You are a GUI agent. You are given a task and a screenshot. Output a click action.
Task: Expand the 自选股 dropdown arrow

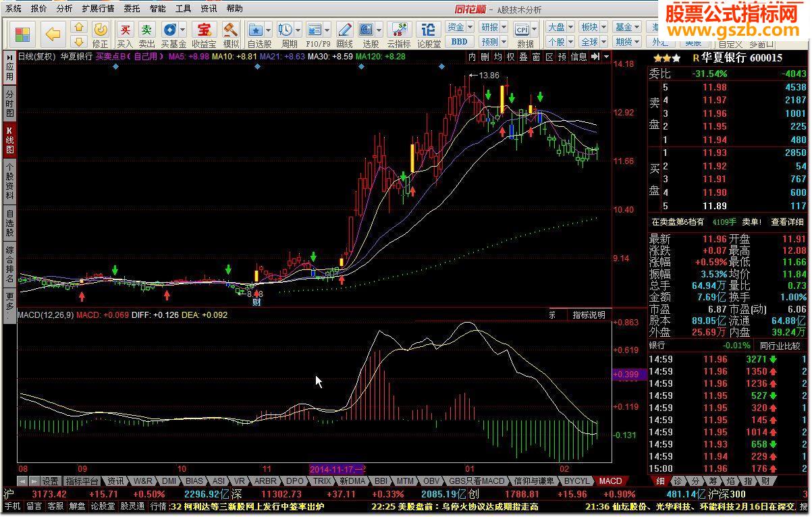[x=269, y=30]
